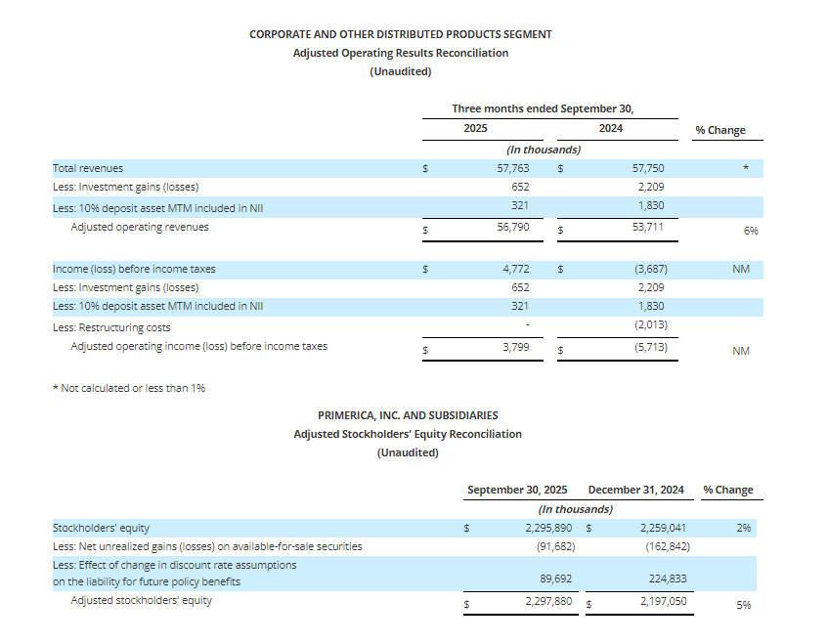Select the December 31, 2024 column header
This screenshot has height=644, width=828.
click(637, 490)
